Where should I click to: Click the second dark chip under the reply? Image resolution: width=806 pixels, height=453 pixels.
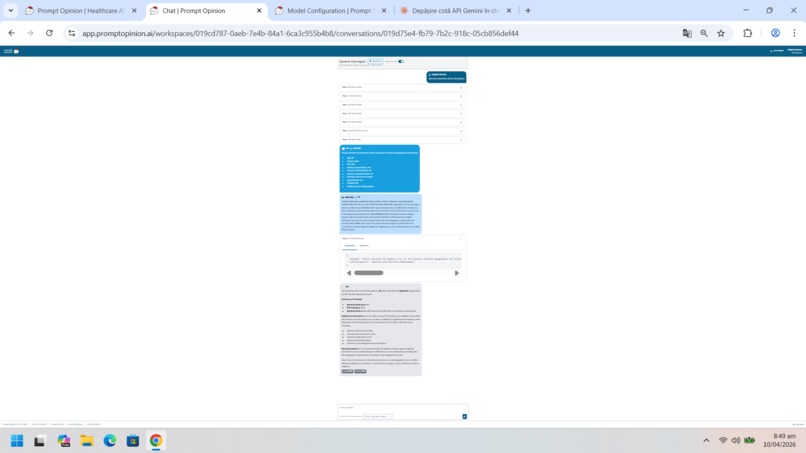tap(360, 371)
